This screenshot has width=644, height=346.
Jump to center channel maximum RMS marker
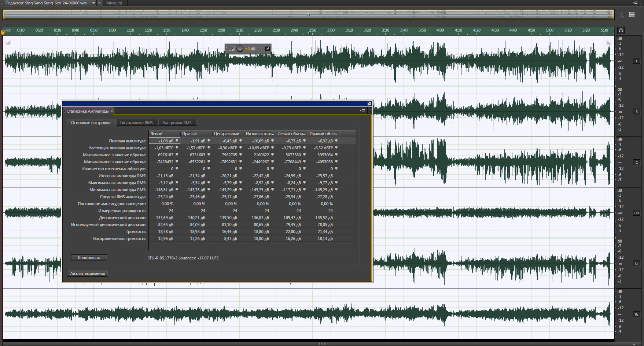tap(241, 182)
